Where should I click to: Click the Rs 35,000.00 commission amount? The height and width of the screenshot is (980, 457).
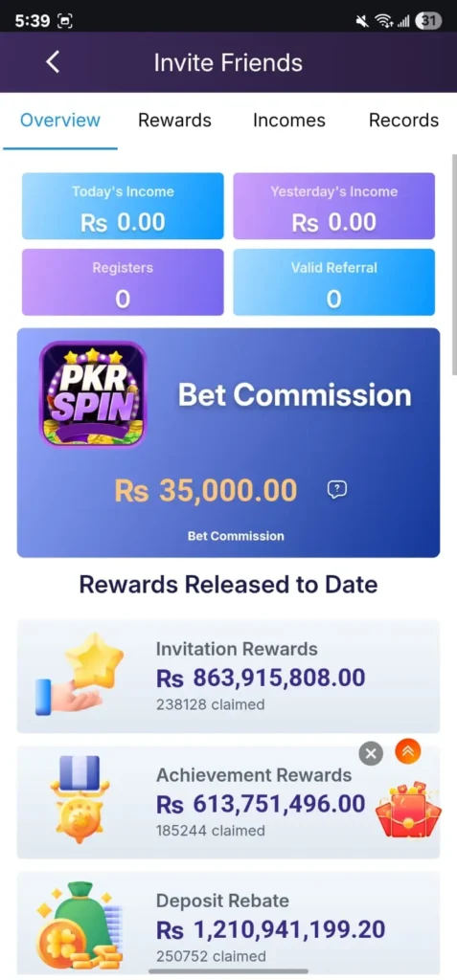click(x=206, y=491)
